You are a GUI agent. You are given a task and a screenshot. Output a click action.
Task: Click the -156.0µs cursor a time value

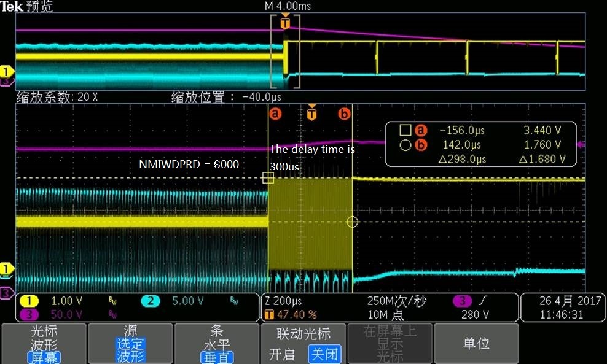pos(462,130)
